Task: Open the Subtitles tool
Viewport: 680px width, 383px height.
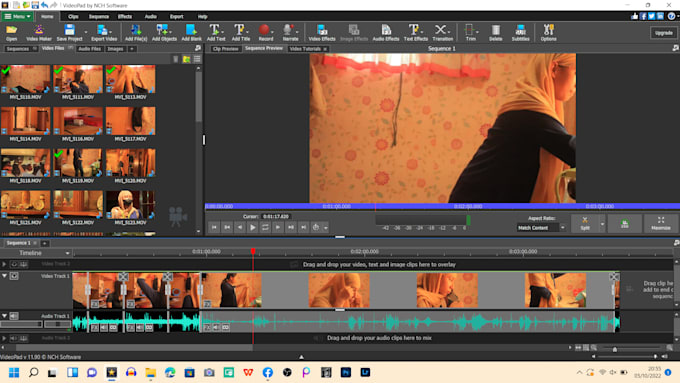Action: [520, 33]
